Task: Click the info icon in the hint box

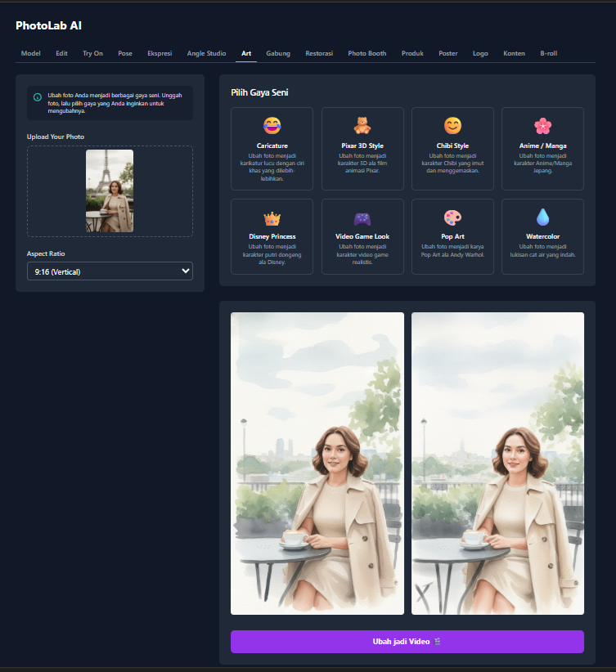Action: [x=38, y=97]
